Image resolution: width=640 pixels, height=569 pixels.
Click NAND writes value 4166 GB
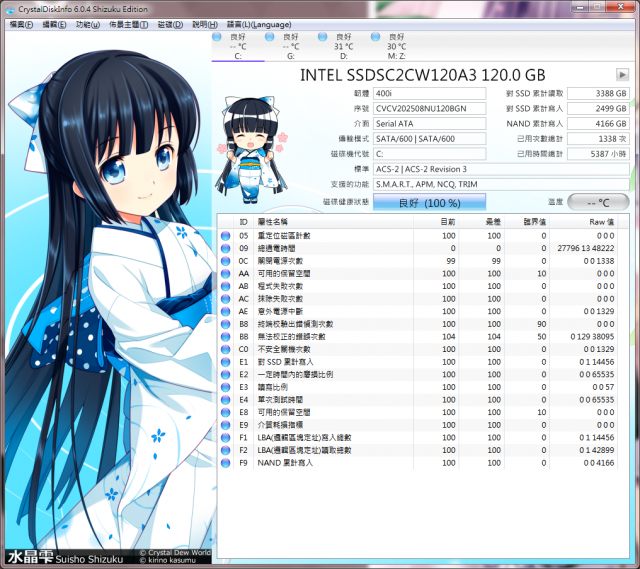click(x=598, y=124)
